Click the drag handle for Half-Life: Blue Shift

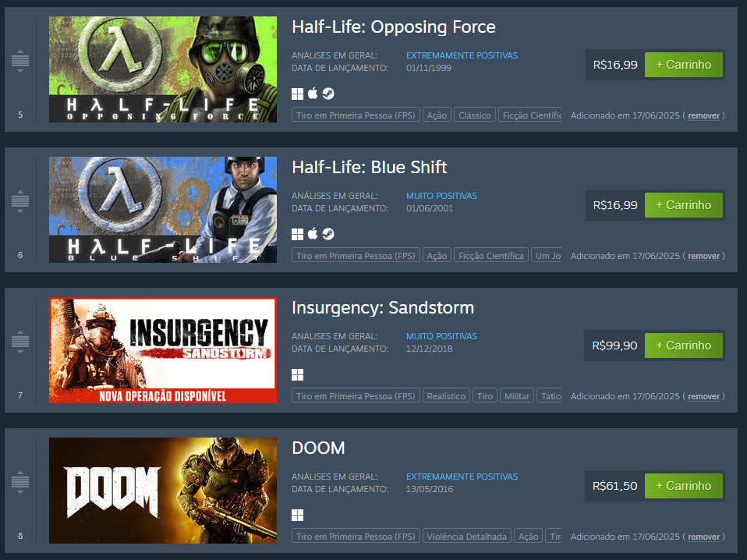20,201
